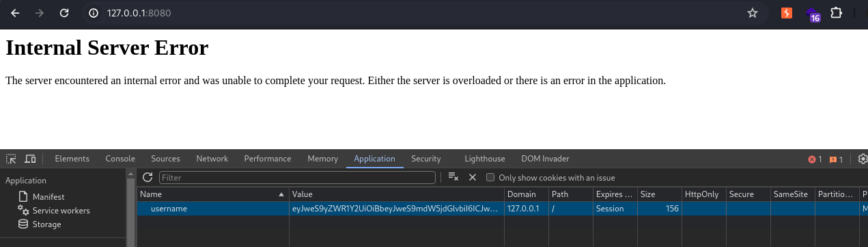Open the DOM Invader tab

coord(545,159)
